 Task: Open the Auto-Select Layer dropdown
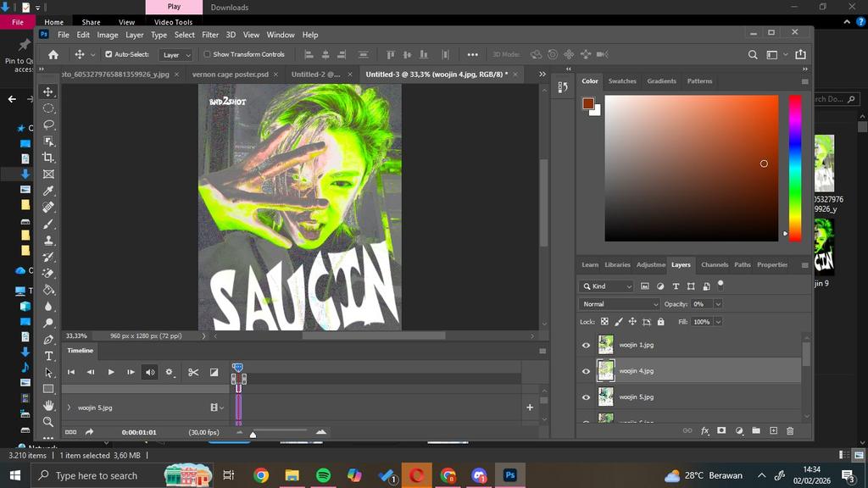176,55
